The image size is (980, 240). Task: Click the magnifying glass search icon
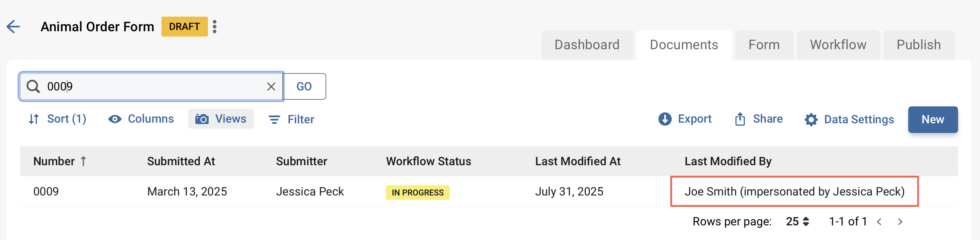click(34, 86)
